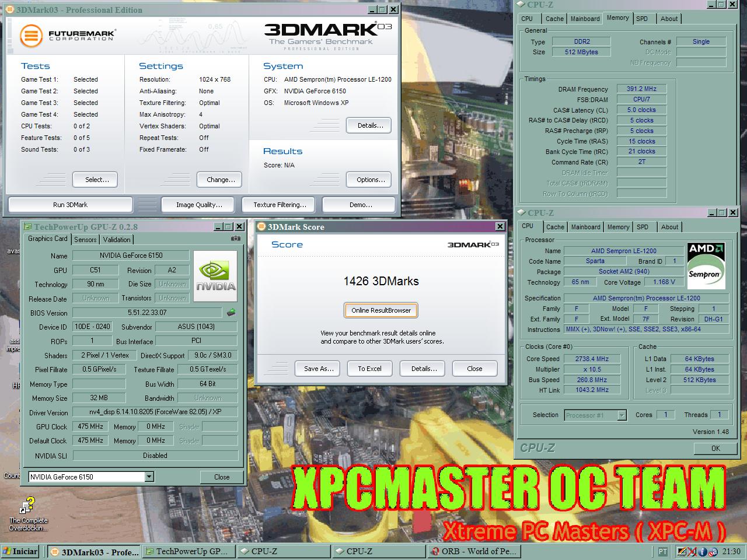Click the 3DMark03 logo in the Score dialog
This screenshot has height=560, width=747.
473,244
